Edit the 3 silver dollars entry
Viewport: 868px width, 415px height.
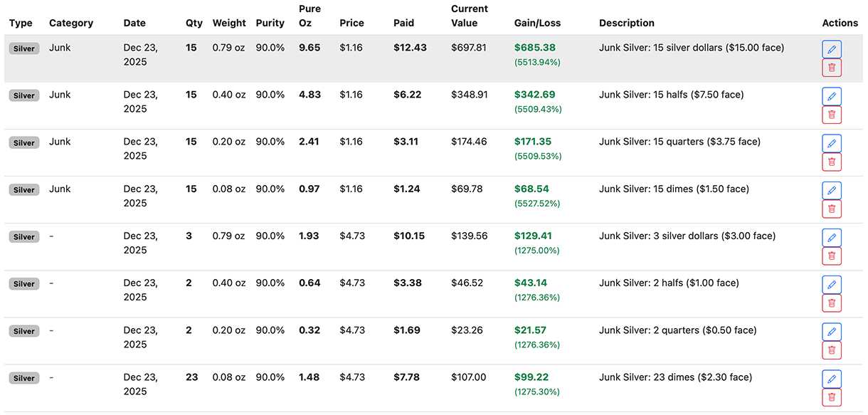point(832,237)
